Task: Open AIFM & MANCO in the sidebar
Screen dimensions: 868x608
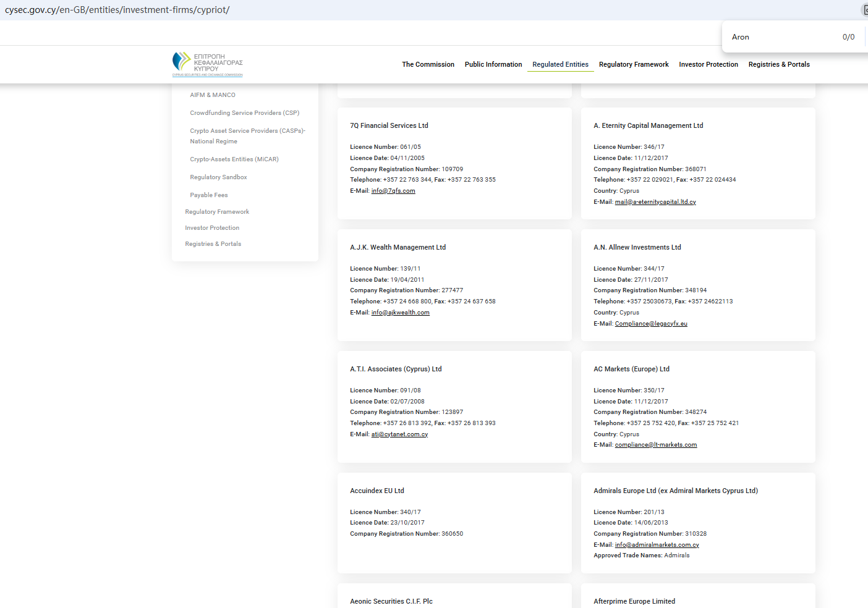Action: tap(213, 95)
